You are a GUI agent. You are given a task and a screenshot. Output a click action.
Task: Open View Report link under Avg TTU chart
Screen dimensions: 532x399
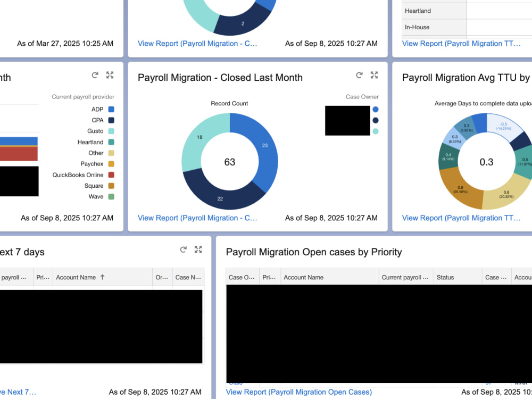click(x=461, y=218)
